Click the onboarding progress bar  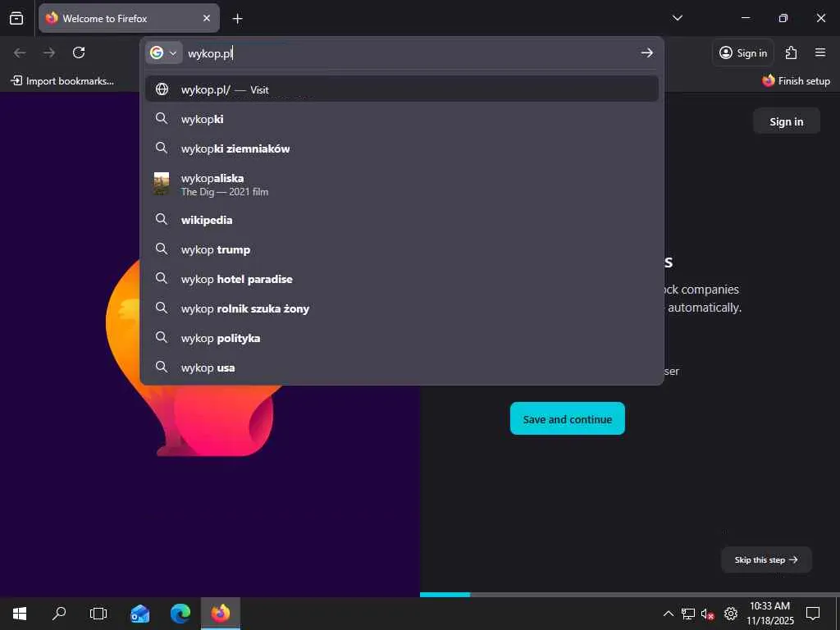(630, 595)
